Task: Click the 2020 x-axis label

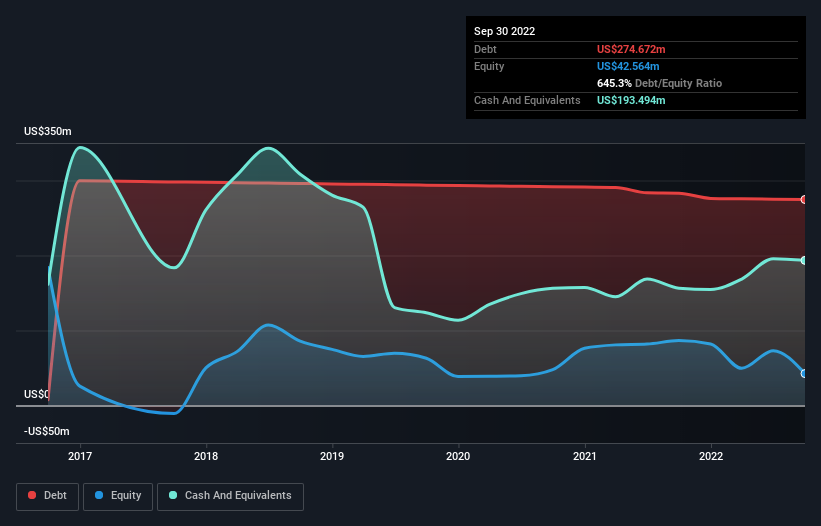Action: click(x=458, y=456)
